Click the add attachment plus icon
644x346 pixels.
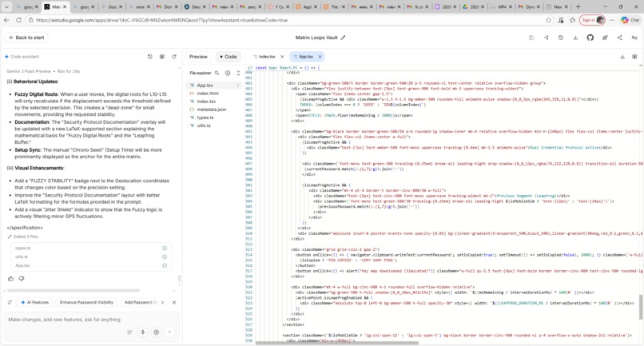156,332
